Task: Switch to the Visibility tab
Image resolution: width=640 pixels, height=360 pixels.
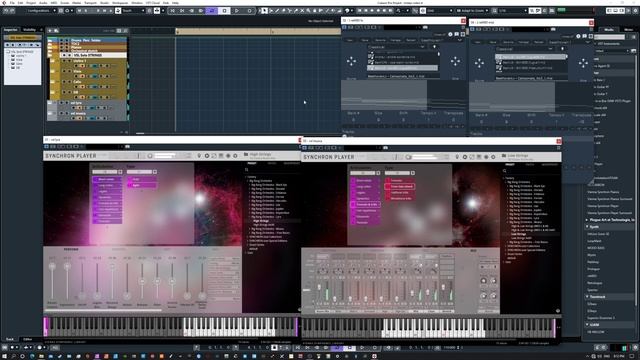Action: click(x=29, y=30)
